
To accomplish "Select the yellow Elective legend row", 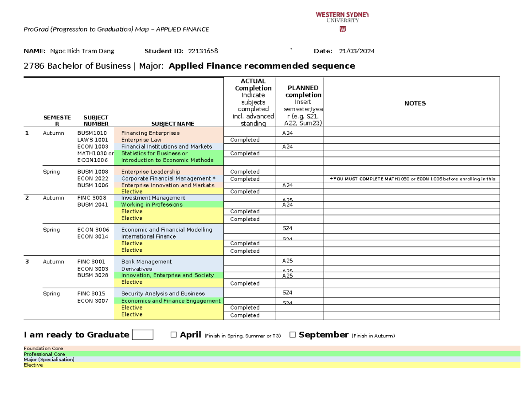I will (266, 365).
